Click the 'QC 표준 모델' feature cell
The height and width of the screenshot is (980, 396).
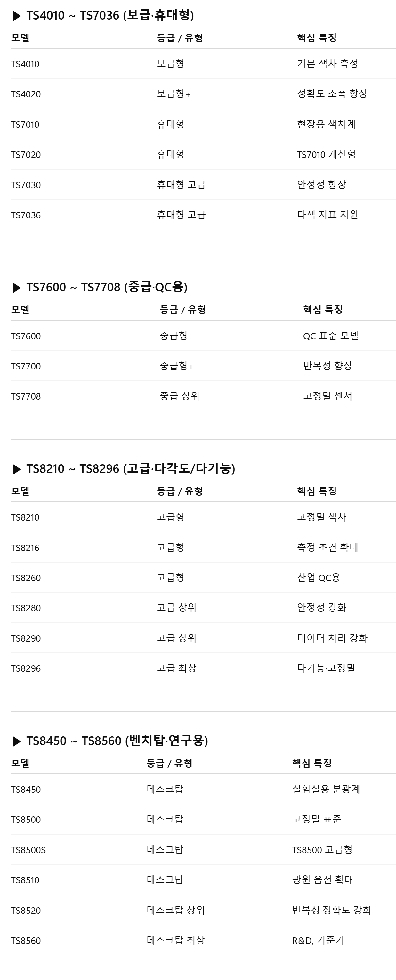point(330,336)
